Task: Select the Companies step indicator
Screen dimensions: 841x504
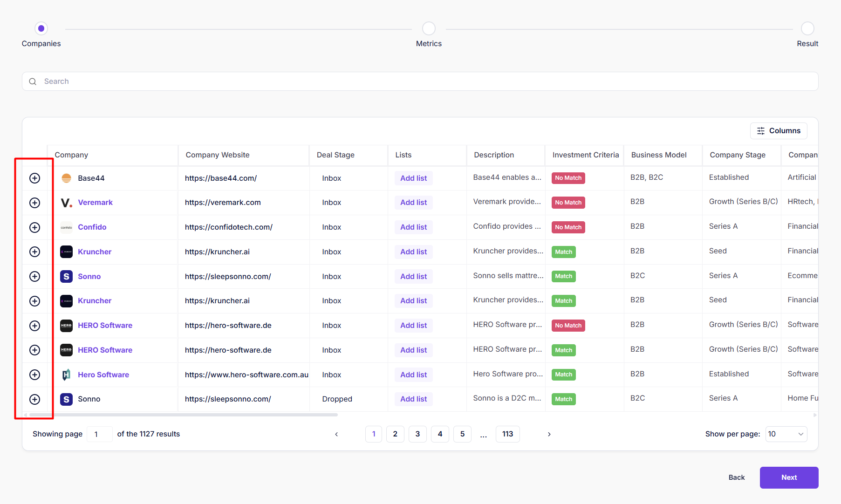Action: 41,28
